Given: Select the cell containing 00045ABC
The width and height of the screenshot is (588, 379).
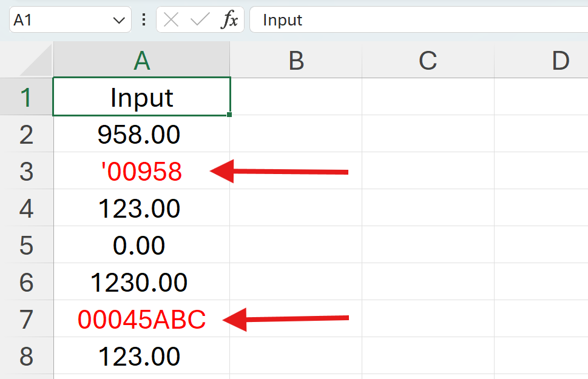Looking at the screenshot, I should [x=141, y=320].
